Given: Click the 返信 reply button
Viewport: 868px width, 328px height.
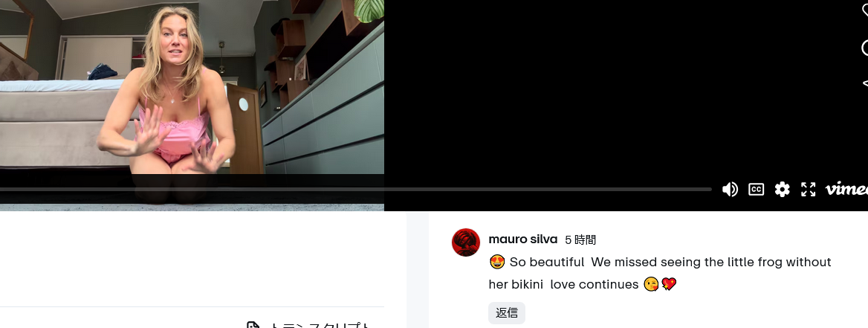Looking at the screenshot, I should click(507, 313).
